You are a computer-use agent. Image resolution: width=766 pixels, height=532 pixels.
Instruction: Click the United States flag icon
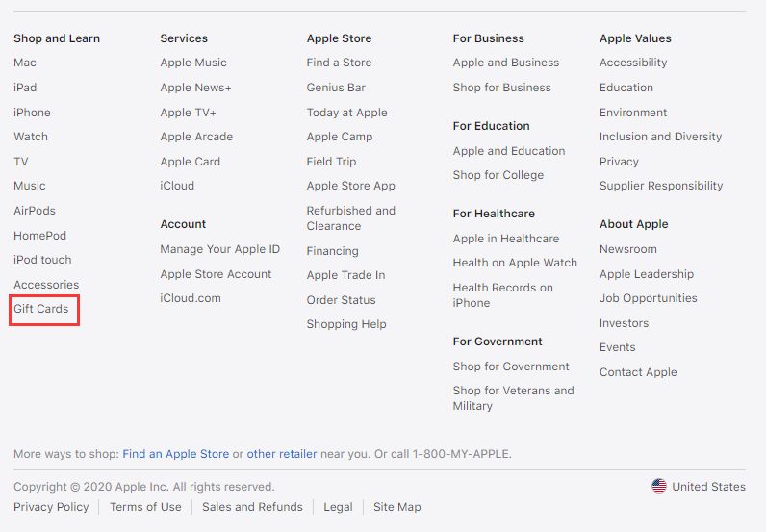[x=659, y=486]
